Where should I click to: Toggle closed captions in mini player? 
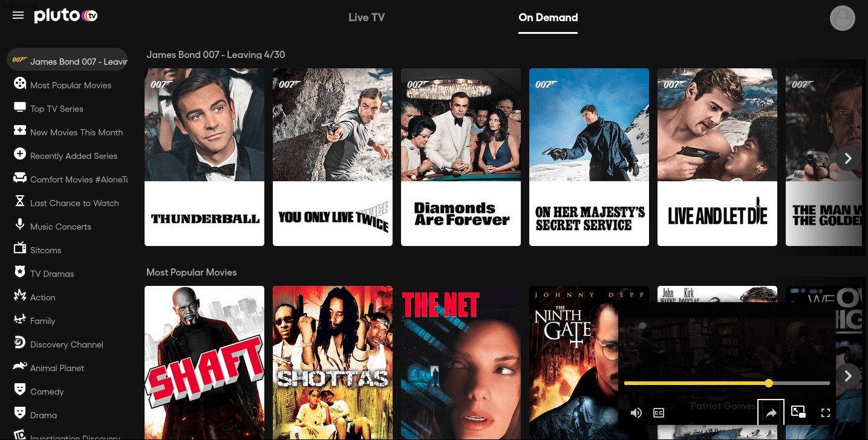pyautogui.click(x=659, y=413)
